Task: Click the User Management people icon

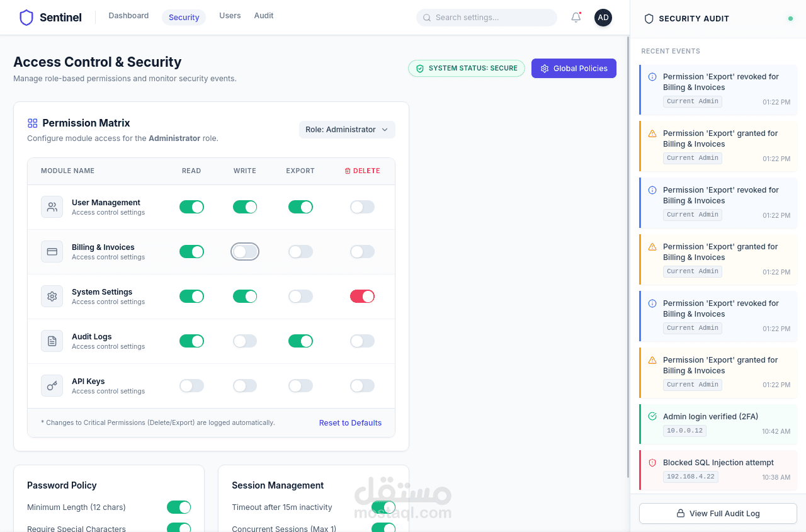Action: 52,207
